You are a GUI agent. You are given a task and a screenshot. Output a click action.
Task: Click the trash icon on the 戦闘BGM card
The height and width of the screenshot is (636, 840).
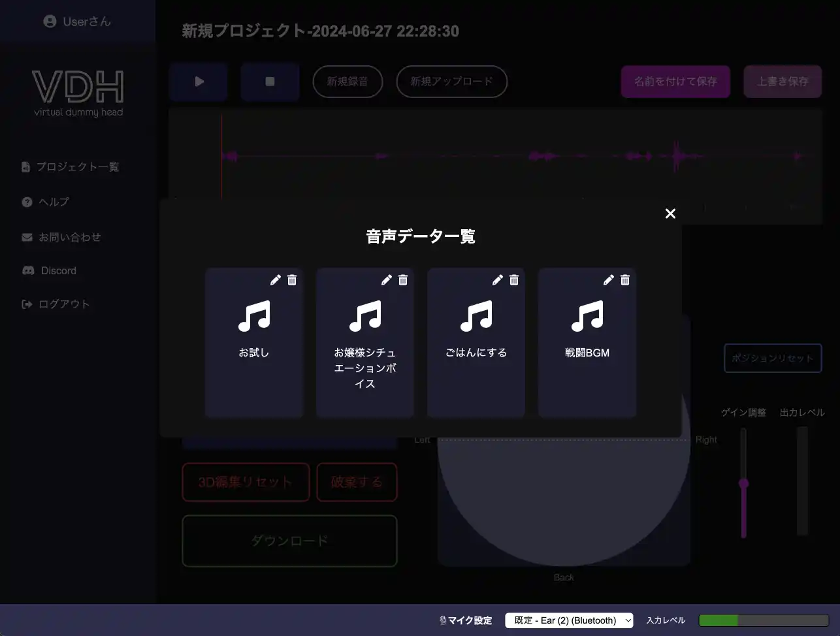(x=625, y=279)
